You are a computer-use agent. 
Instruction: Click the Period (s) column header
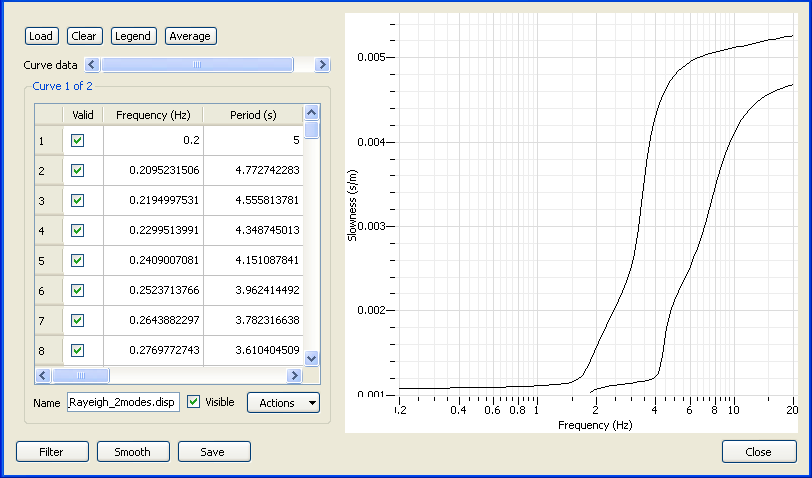coord(253,115)
